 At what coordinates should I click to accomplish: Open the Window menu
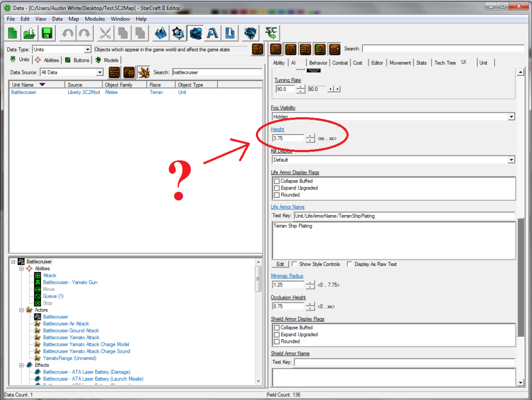[x=120, y=19]
